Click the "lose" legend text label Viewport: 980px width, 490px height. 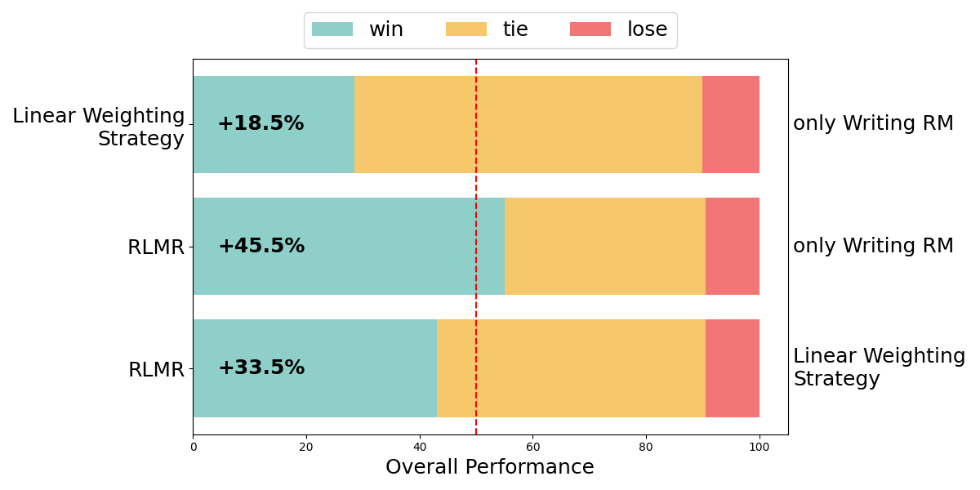[x=647, y=29]
